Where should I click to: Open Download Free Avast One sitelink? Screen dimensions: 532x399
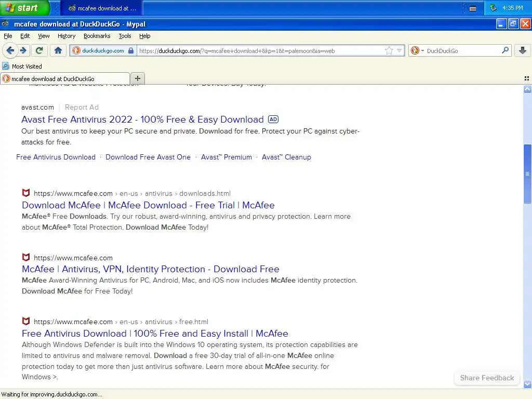pyautogui.click(x=148, y=157)
